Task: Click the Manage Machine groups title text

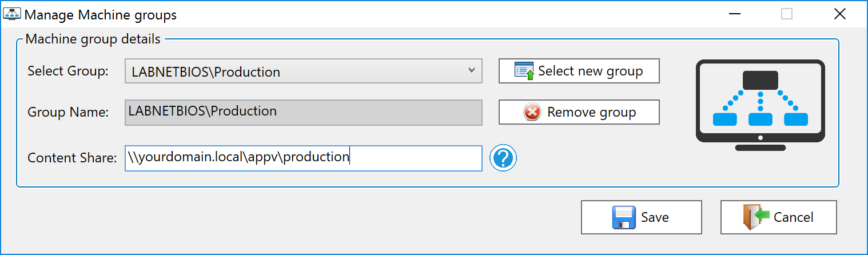Action: pyautogui.click(x=101, y=15)
